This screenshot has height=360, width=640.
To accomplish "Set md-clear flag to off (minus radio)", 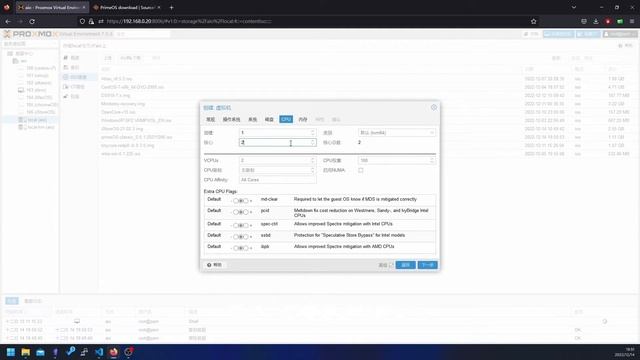I will tap(236, 201).
